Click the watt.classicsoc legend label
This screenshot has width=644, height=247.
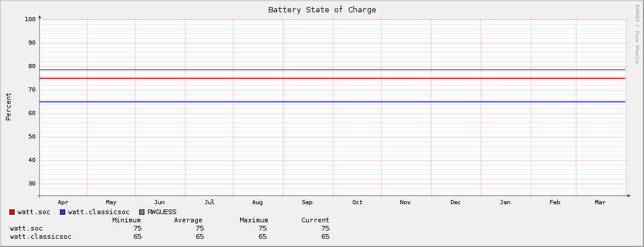(99, 212)
